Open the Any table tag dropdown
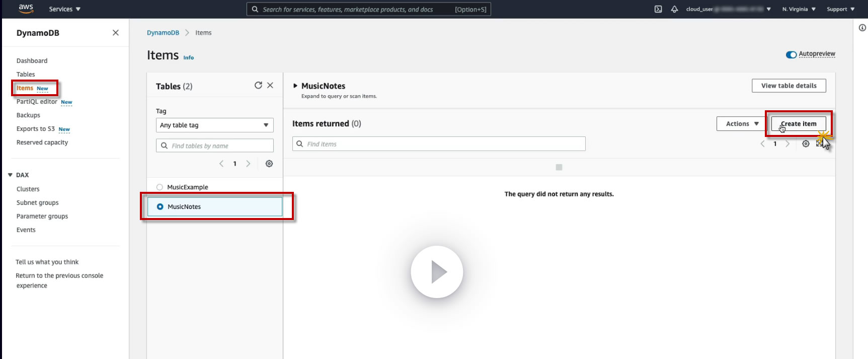Screen dimensions: 868x359 215,125
